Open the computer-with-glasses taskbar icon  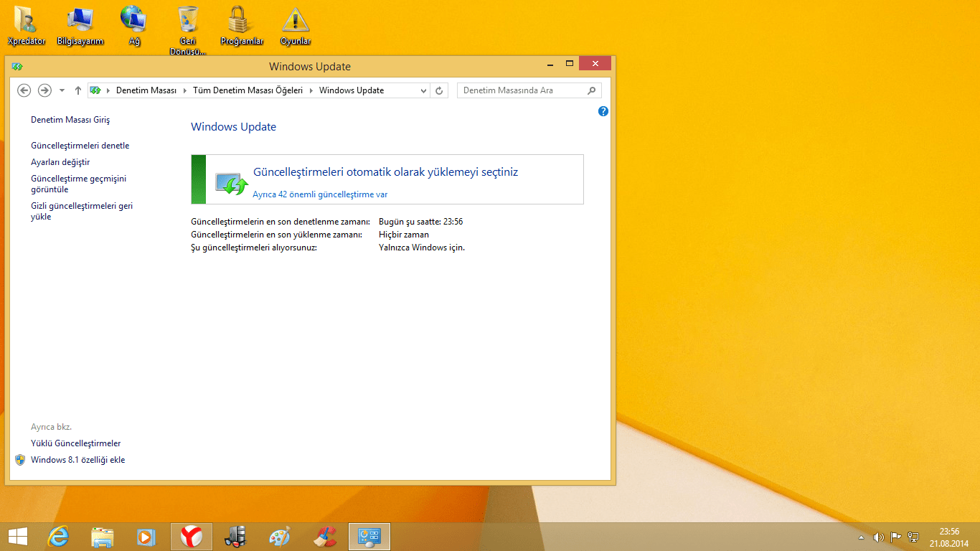[235, 537]
